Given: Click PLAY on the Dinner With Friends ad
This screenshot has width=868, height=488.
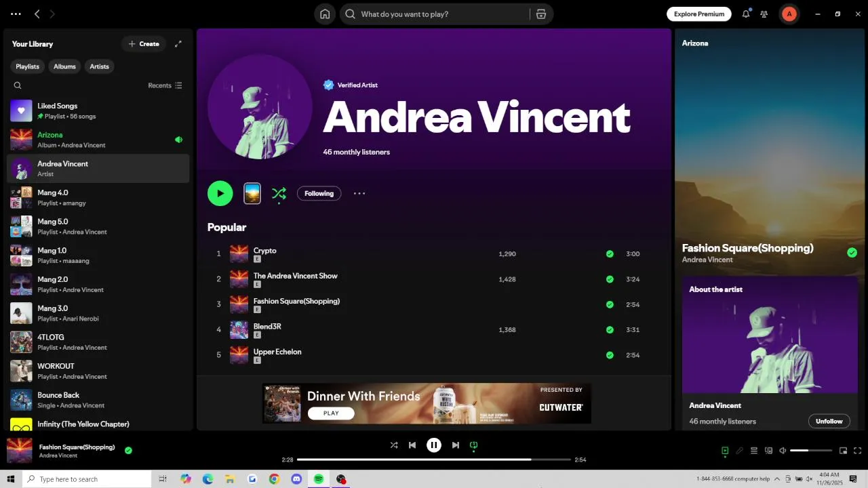Looking at the screenshot, I should tap(331, 413).
